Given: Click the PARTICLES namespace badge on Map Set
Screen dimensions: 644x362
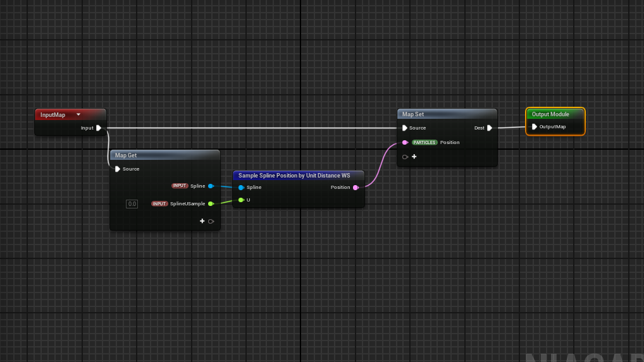Looking at the screenshot, I should coord(424,142).
